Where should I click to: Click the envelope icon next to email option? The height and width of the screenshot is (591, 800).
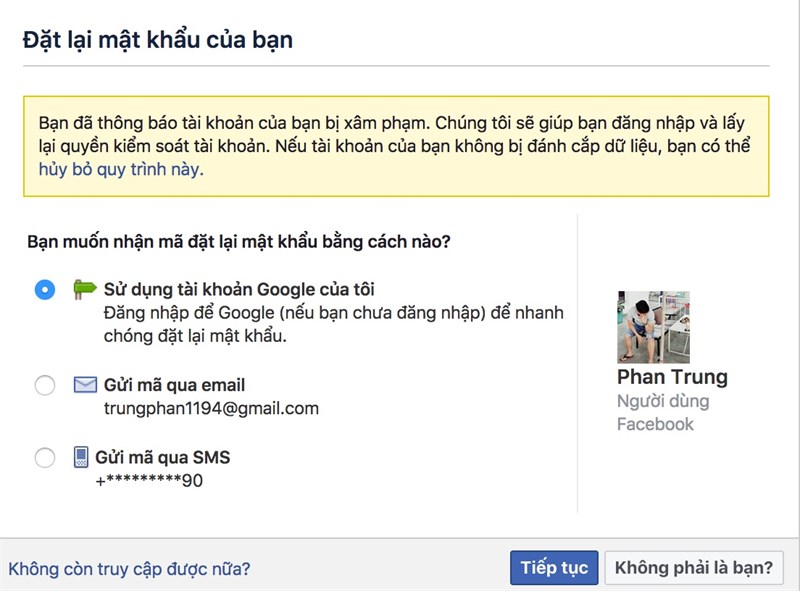pos(85,385)
